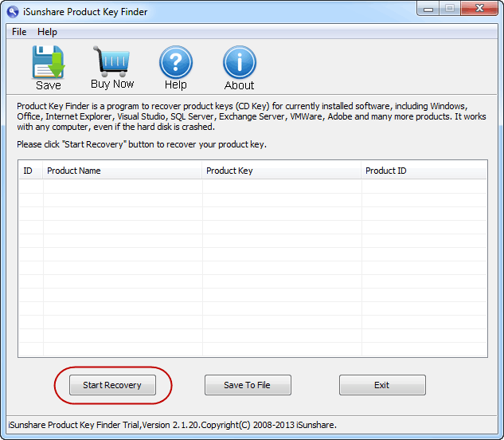504x440 pixels.
Task: Open the About info icon
Action: click(x=239, y=63)
